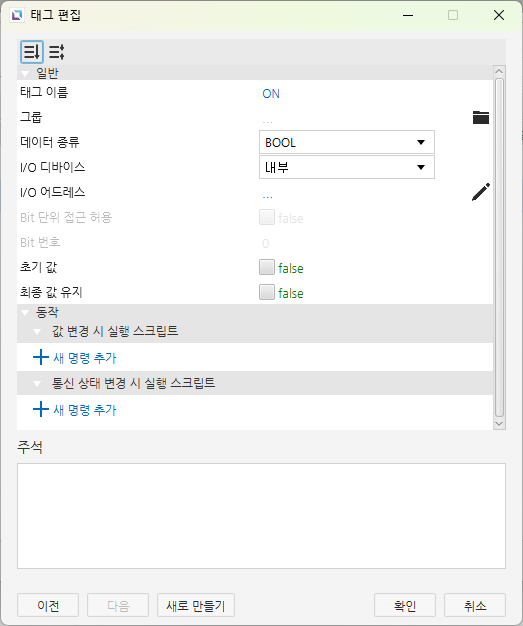Select the categorized view toolbar icon
Screen dimensions: 523x626
tap(32, 52)
